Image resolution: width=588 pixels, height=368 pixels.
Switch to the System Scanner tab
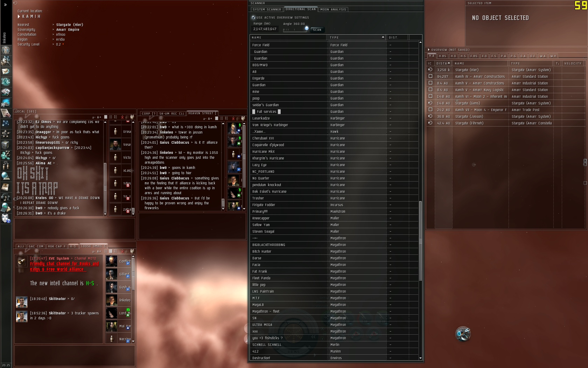click(267, 9)
